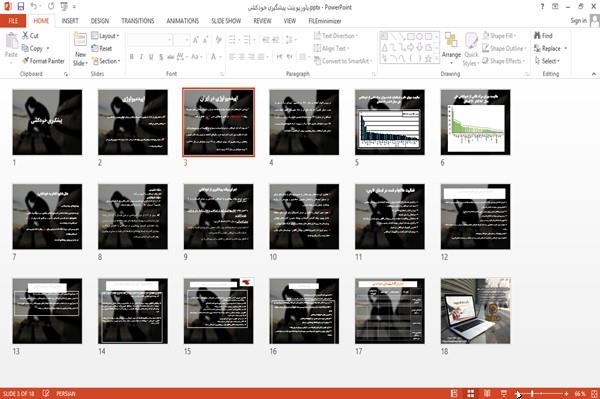
Task: Switch to the SLIDE SHOW tab
Action: [226, 21]
